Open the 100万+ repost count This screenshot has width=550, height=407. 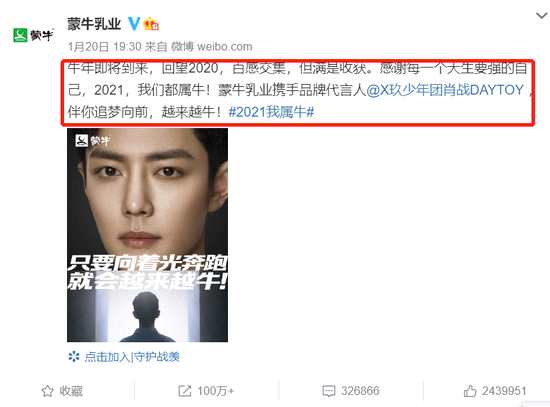click(x=215, y=391)
